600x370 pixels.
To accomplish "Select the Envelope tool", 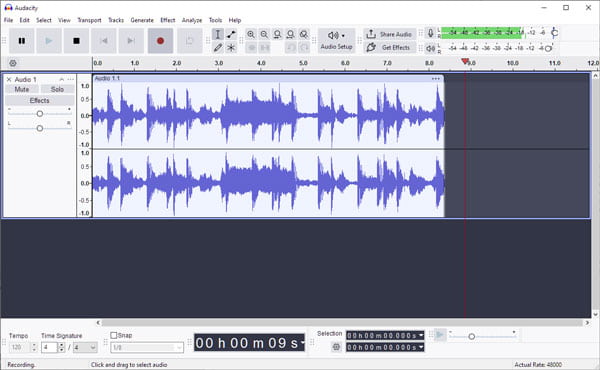I will tap(231, 34).
